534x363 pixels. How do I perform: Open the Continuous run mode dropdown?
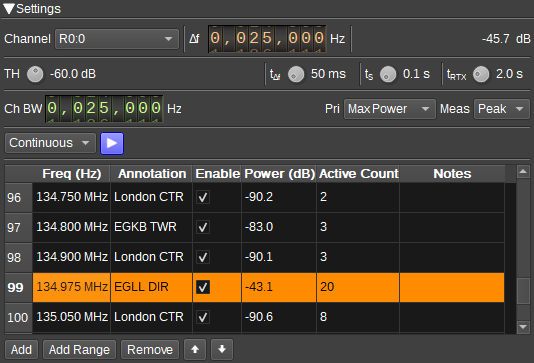50,143
